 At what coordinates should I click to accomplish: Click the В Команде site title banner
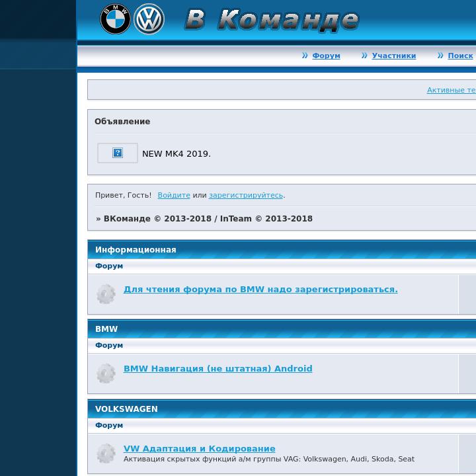pyautogui.click(x=272, y=20)
